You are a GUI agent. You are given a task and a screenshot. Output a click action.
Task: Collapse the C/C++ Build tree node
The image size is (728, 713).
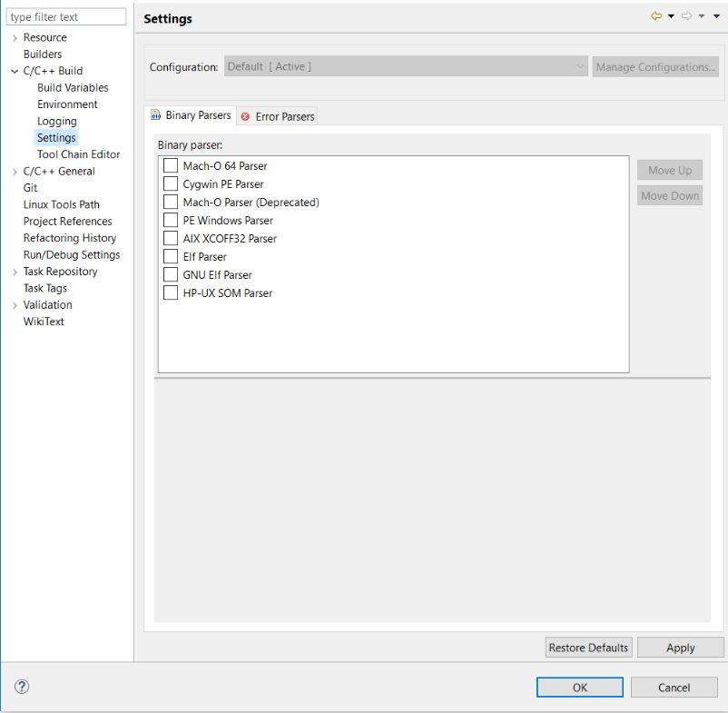coord(15,71)
